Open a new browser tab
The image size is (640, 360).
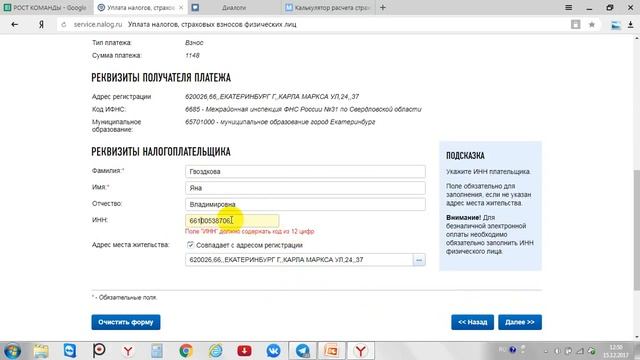click(x=382, y=7)
